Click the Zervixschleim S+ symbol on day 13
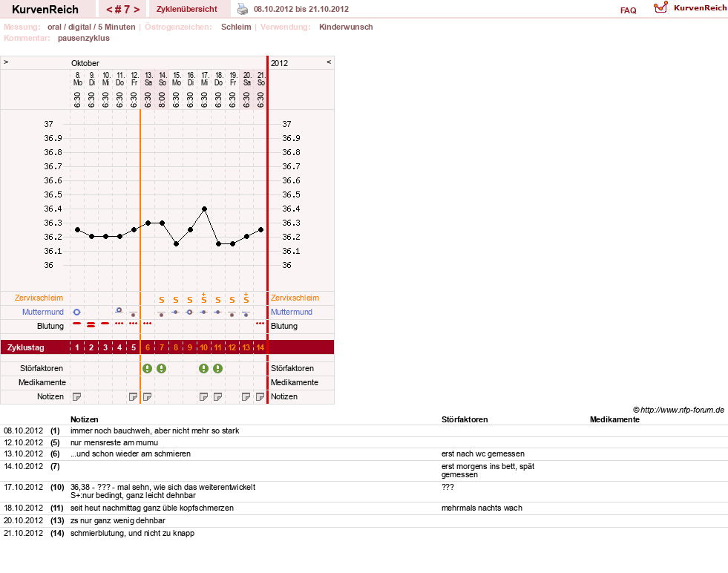Viewport: 728px width, 573px height. [246, 298]
